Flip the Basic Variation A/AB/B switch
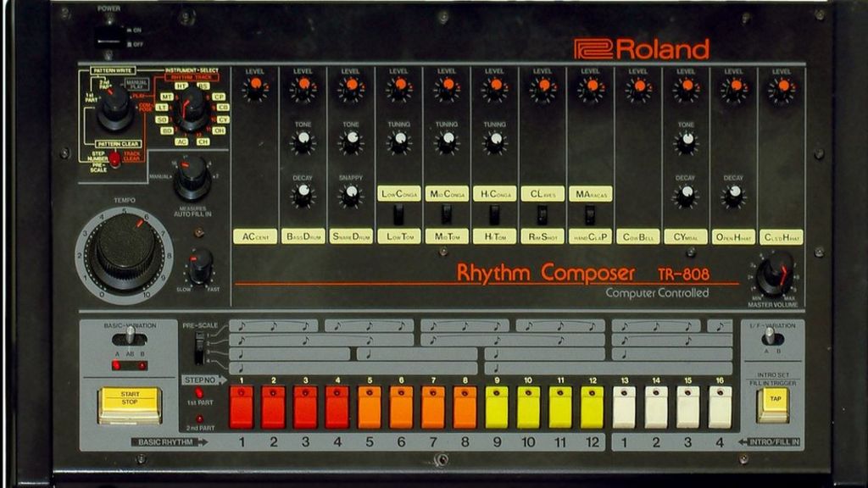Screen dimensions: 868x488 130,337
